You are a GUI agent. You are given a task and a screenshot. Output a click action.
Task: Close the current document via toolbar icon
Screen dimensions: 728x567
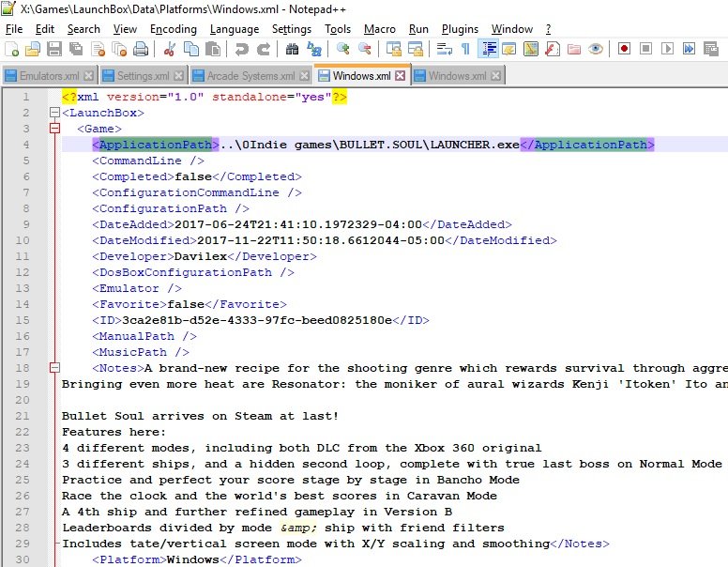98,49
